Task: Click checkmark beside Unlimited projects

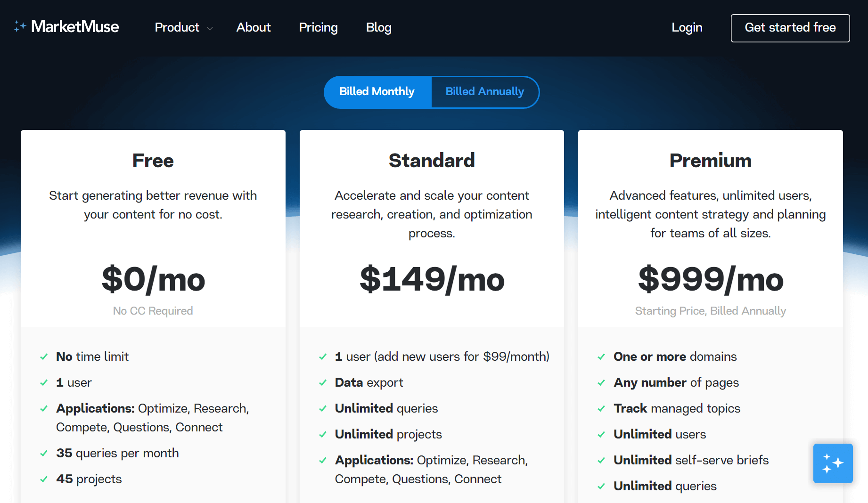Action: pyautogui.click(x=323, y=435)
